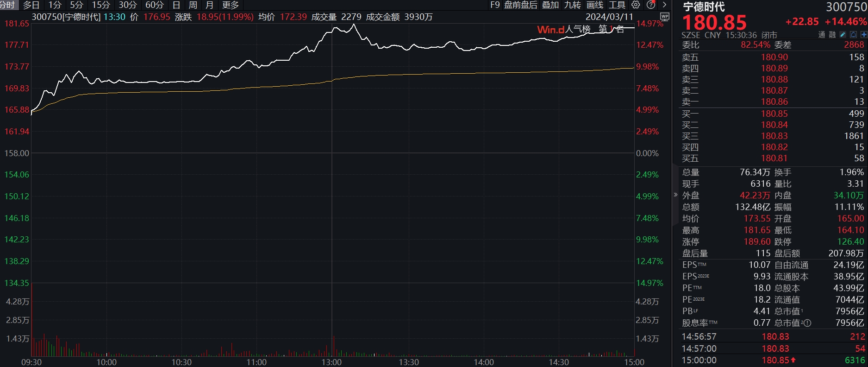
Task: Open the 更多 more periods dropdown
Action: tap(231, 5)
